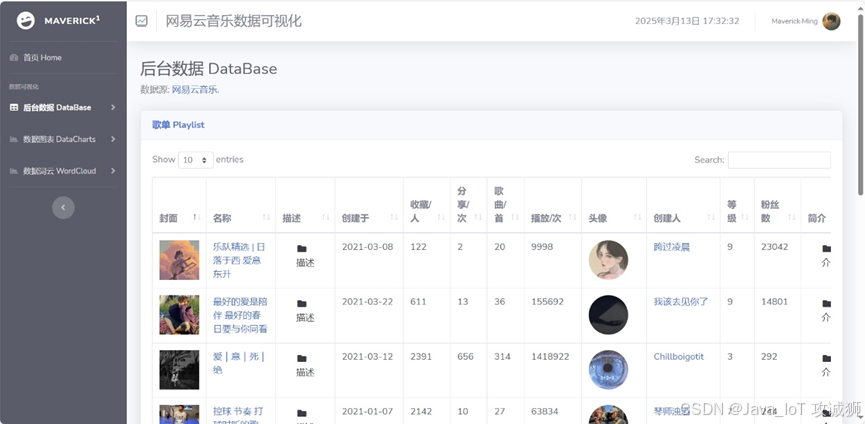Sort the table by 封面 column arrows
The image size is (865, 424).
pos(196,217)
